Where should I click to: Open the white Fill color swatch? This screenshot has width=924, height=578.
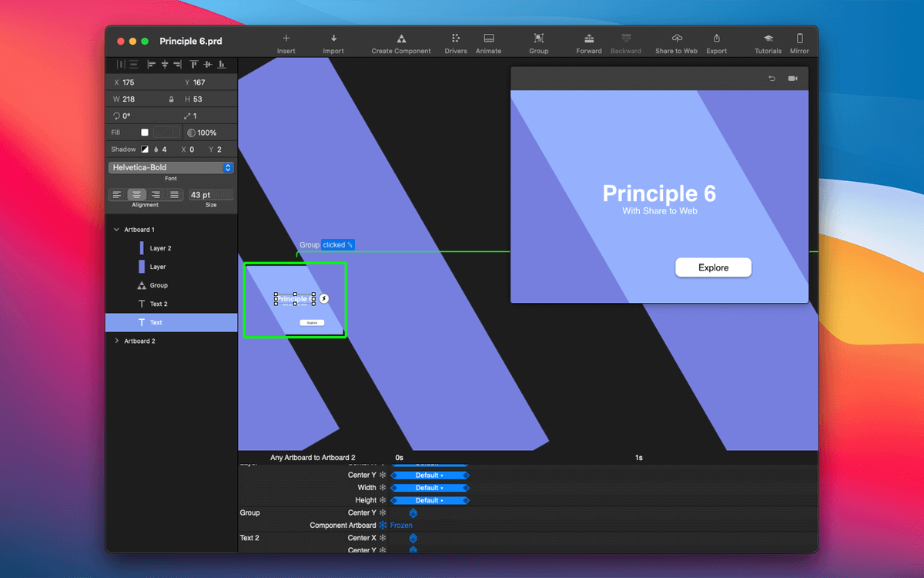click(x=144, y=133)
